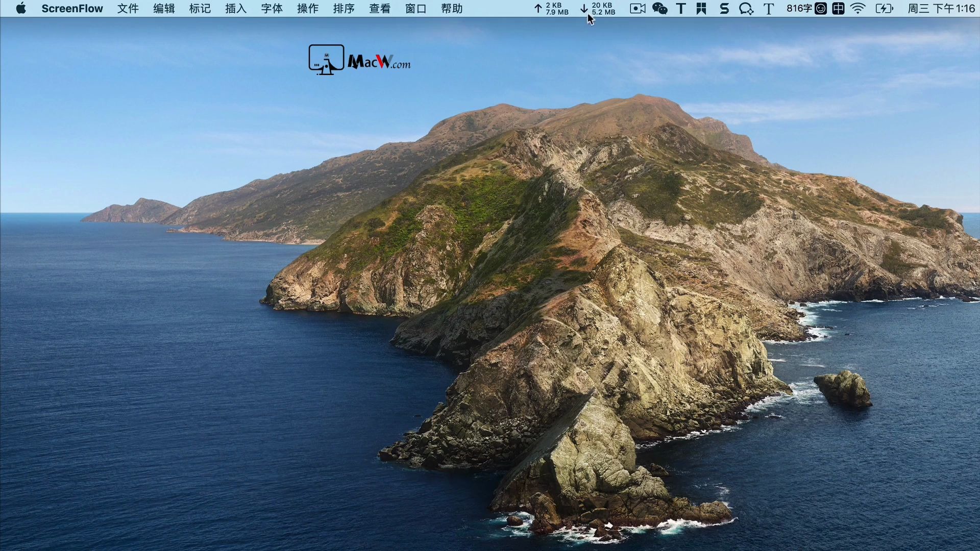Click the serif T menu bar icon
Image resolution: width=980 pixels, height=551 pixels.
tap(769, 9)
